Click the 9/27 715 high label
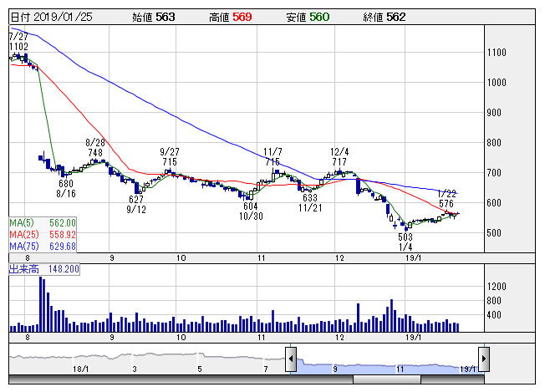Image resolution: width=545 pixels, height=392 pixels. point(170,157)
